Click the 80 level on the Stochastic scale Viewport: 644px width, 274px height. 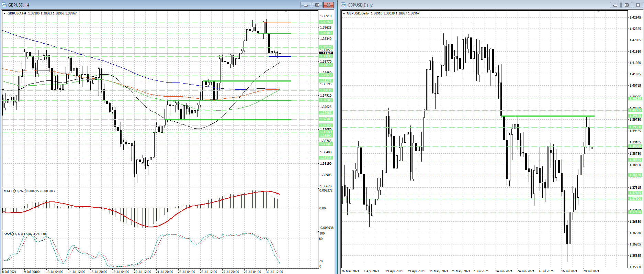point(321,239)
